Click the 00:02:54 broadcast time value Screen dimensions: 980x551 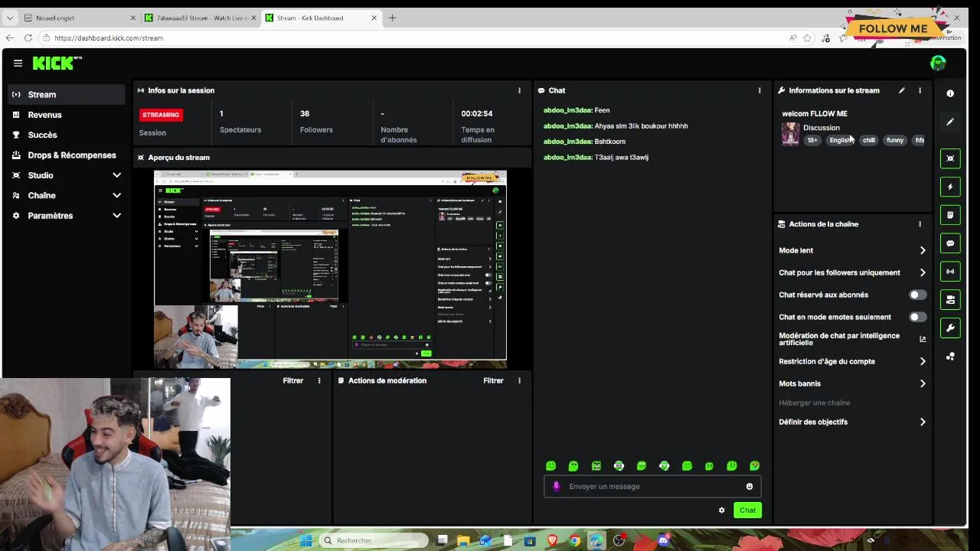[476, 113]
